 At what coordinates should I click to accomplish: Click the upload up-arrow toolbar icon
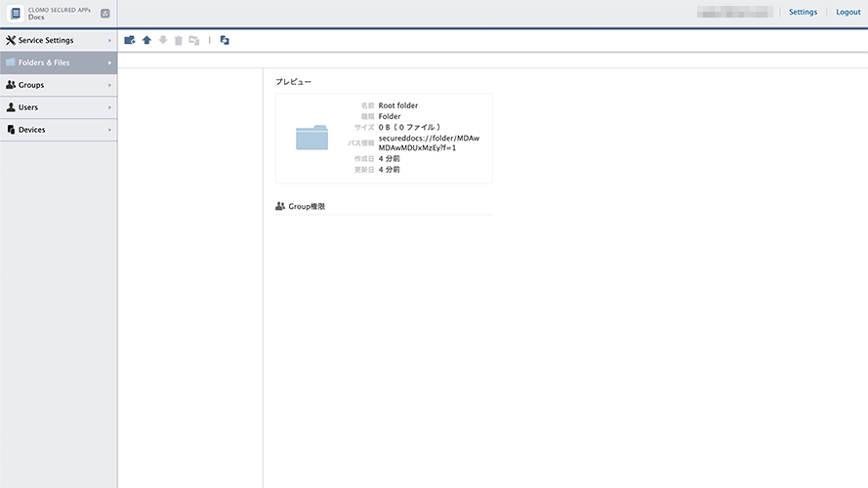pos(146,40)
